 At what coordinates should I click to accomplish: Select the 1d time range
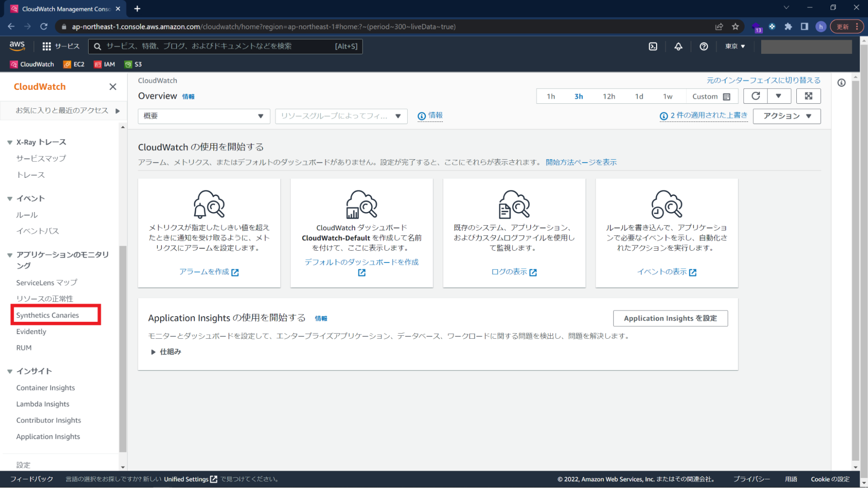[x=639, y=96]
